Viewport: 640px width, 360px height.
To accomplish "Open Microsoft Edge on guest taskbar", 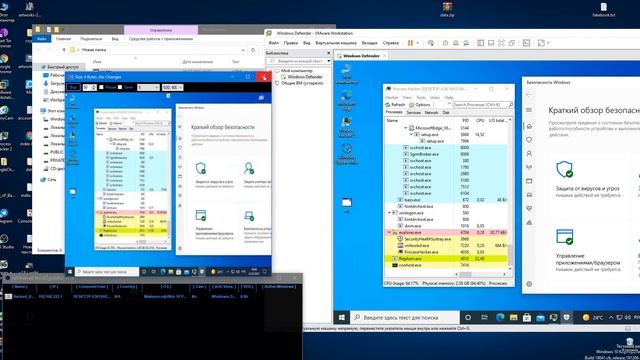I will point(500,317).
